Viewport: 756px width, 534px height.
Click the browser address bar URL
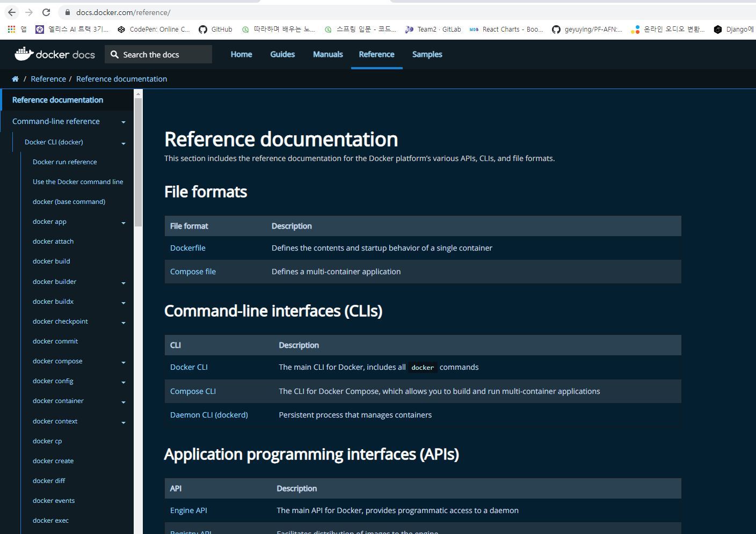[x=123, y=12]
